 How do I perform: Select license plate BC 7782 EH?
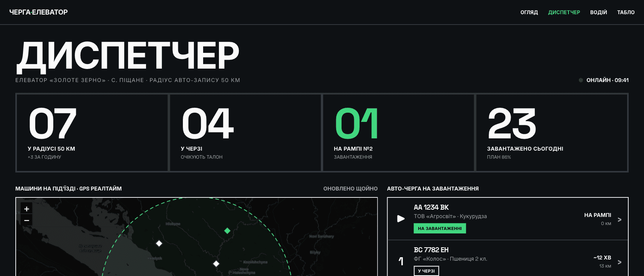pos(431,250)
